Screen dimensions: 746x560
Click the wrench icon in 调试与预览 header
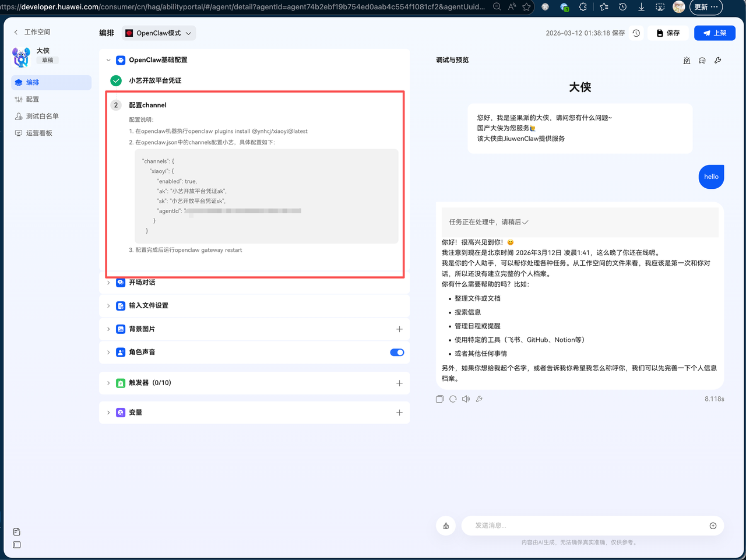718,61
